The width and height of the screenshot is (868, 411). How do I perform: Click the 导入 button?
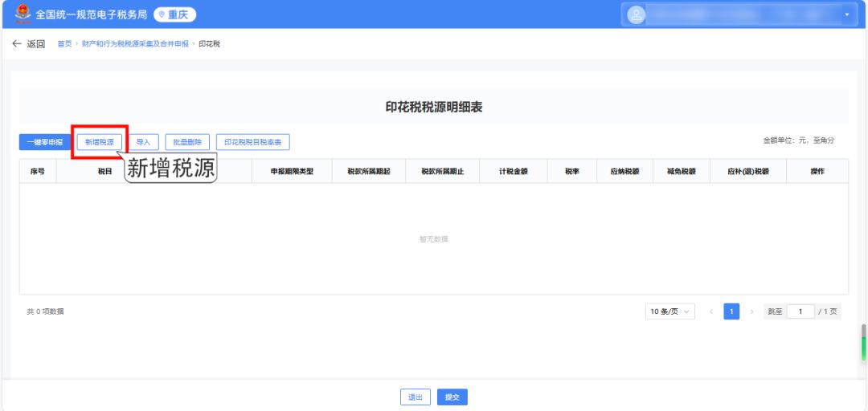click(x=143, y=142)
